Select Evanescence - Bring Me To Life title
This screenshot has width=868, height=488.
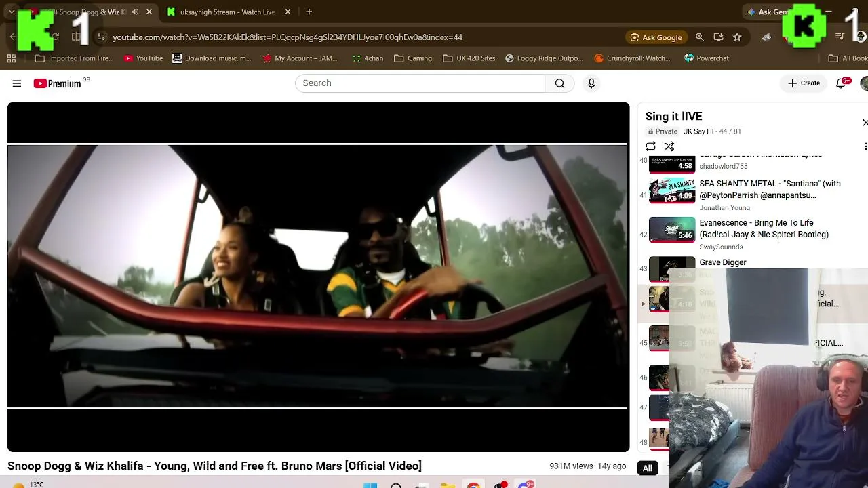tap(764, 228)
